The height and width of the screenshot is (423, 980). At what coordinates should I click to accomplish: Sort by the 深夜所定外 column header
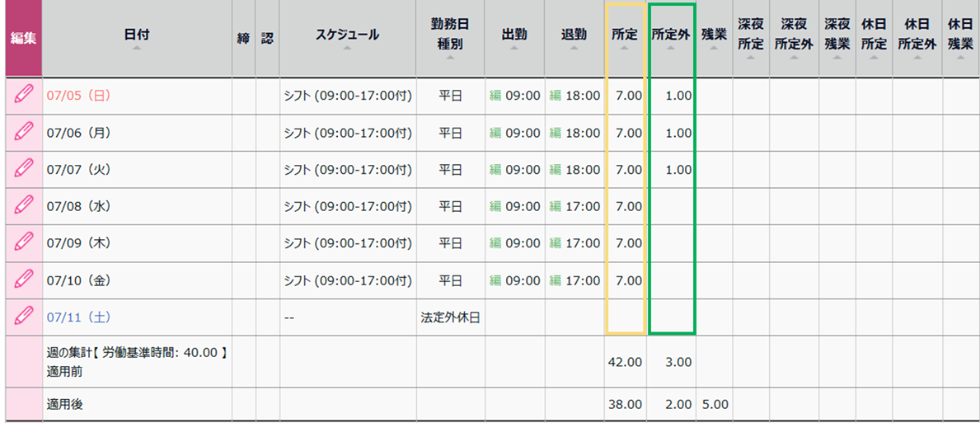tap(795, 35)
